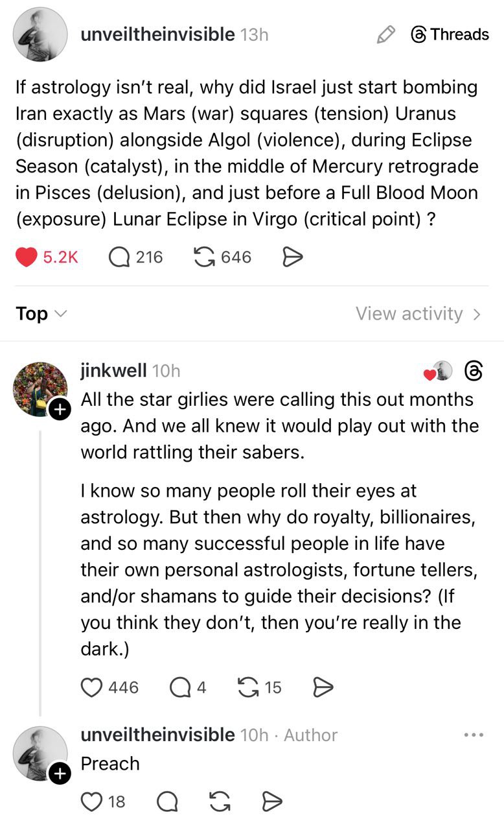The image size is (504, 830).
Task: Open View activity
Action: point(418,314)
